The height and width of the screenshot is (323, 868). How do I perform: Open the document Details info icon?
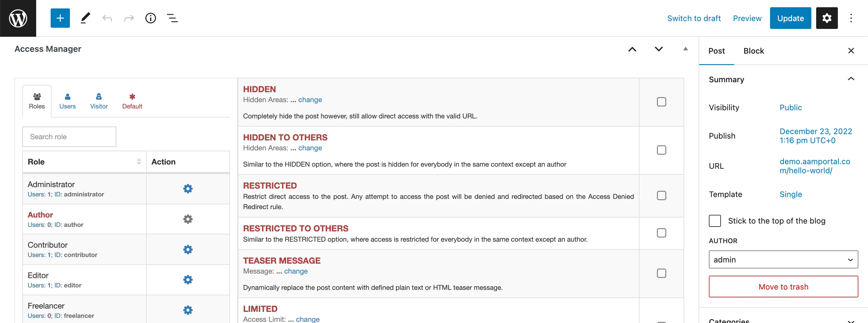pos(151,18)
